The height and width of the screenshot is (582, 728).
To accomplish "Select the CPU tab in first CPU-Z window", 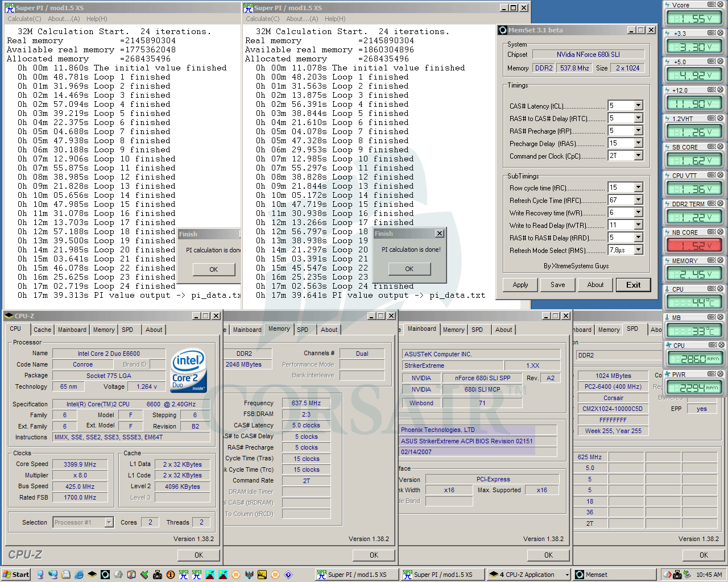I will coord(15,329).
